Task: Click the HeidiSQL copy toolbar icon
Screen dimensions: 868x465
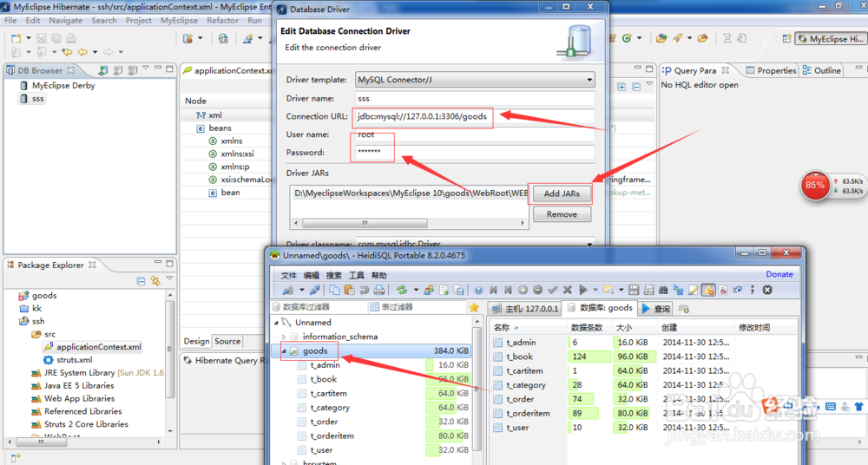Action: click(x=334, y=290)
